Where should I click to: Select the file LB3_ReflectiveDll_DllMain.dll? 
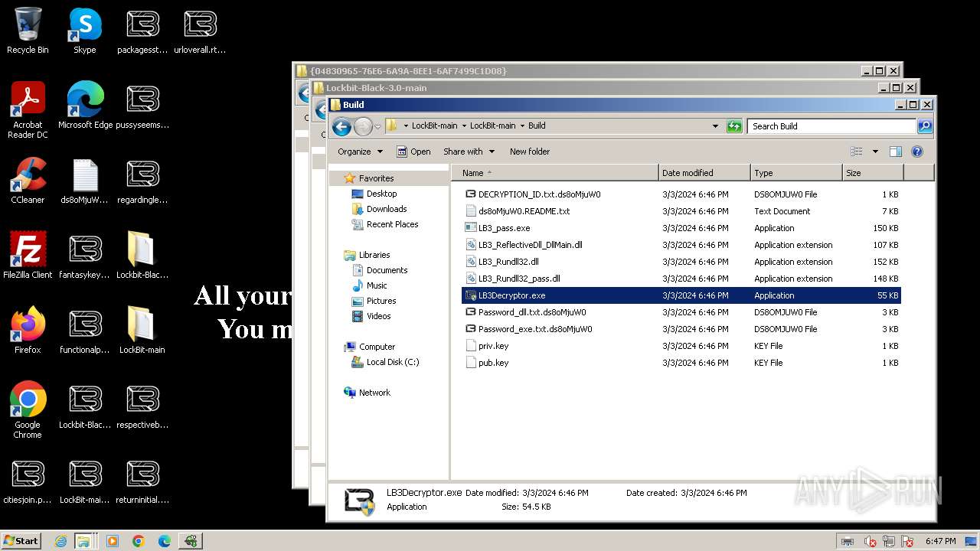[681, 245]
